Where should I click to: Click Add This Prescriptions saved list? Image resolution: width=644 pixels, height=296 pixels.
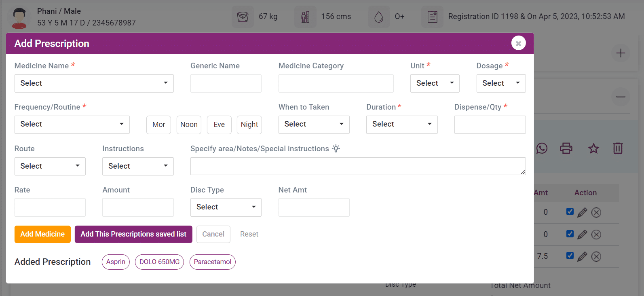(133, 234)
